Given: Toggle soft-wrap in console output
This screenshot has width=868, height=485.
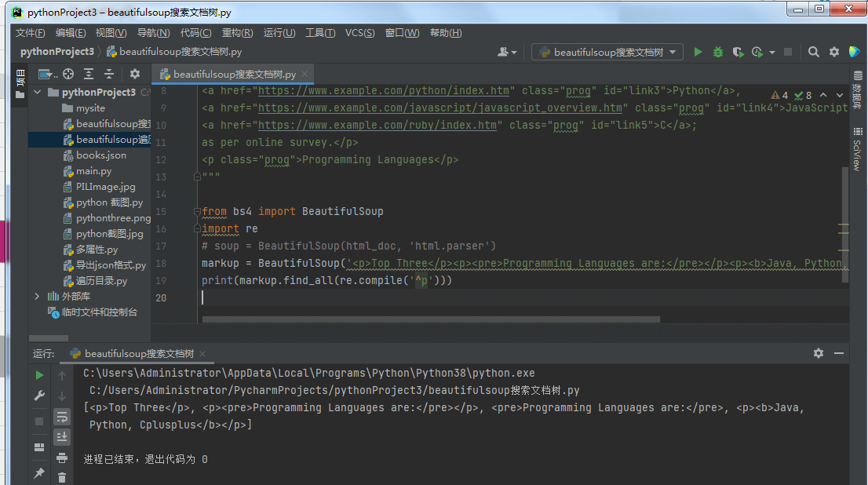Looking at the screenshot, I should coord(62,417).
